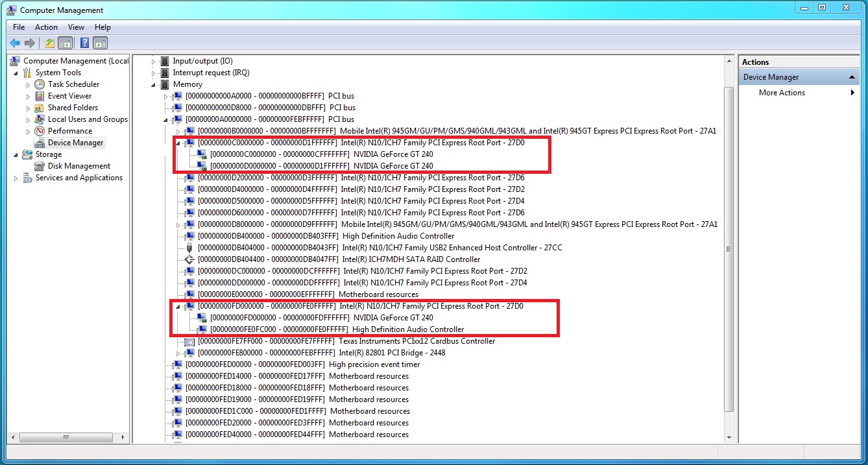Click the console tree scrollbar right arrow
The width and height of the screenshot is (868, 465).
(125, 438)
